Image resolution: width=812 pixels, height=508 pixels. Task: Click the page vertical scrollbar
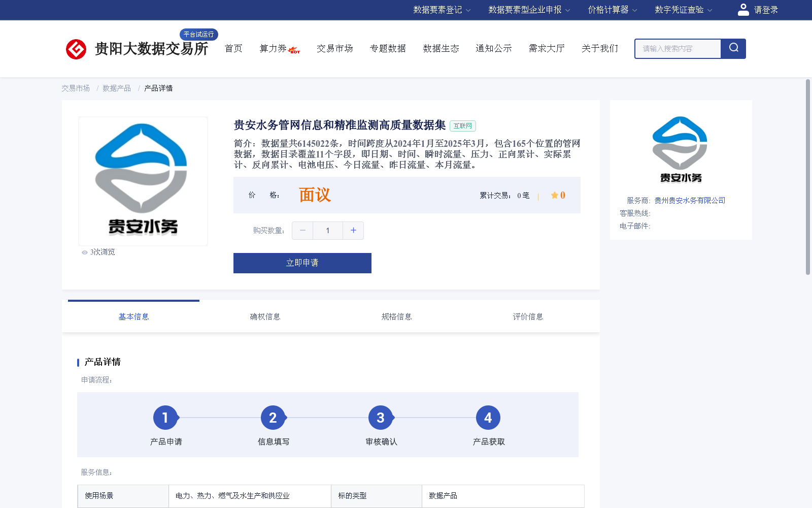808,177
